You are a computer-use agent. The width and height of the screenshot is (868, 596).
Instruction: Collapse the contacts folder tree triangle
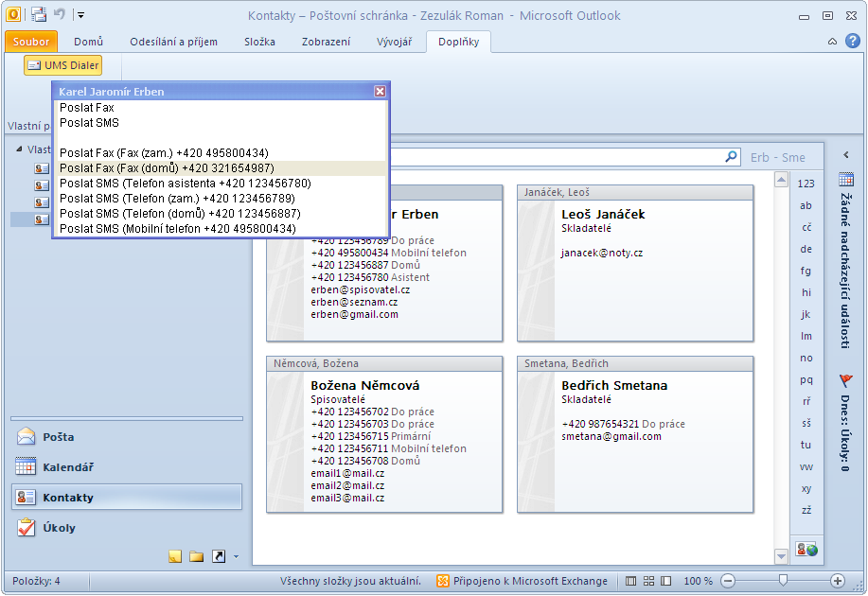click(19, 149)
